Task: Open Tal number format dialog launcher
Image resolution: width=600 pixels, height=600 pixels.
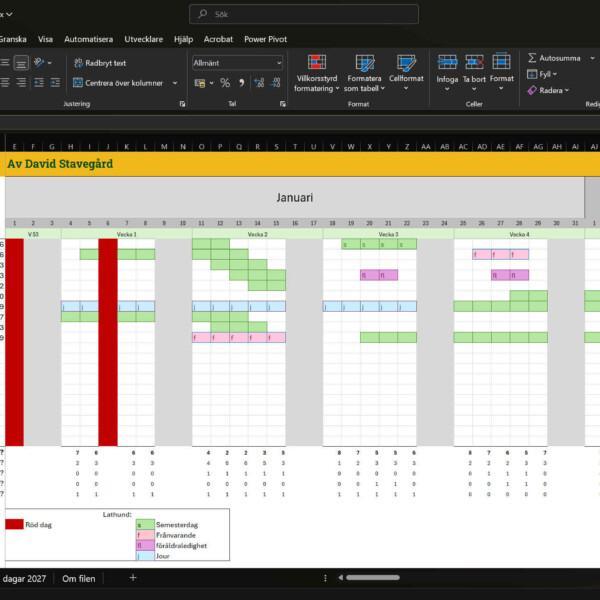Action: click(x=282, y=104)
